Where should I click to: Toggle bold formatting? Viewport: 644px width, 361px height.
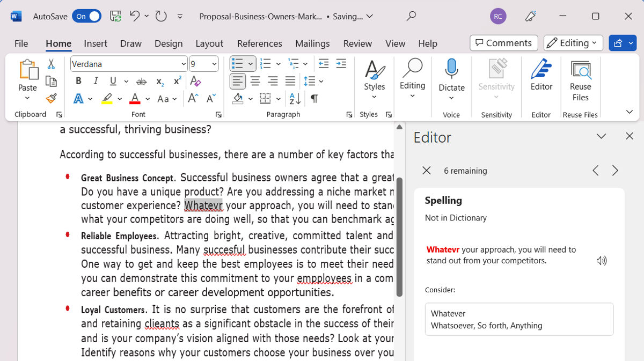78,81
